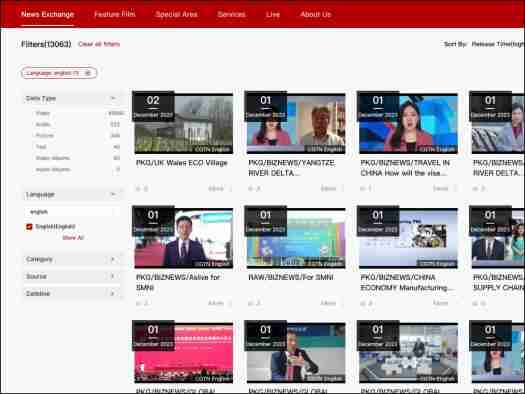This screenshot has height=394, width=525.
Task: Open the About Us page
Action: click(315, 14)
